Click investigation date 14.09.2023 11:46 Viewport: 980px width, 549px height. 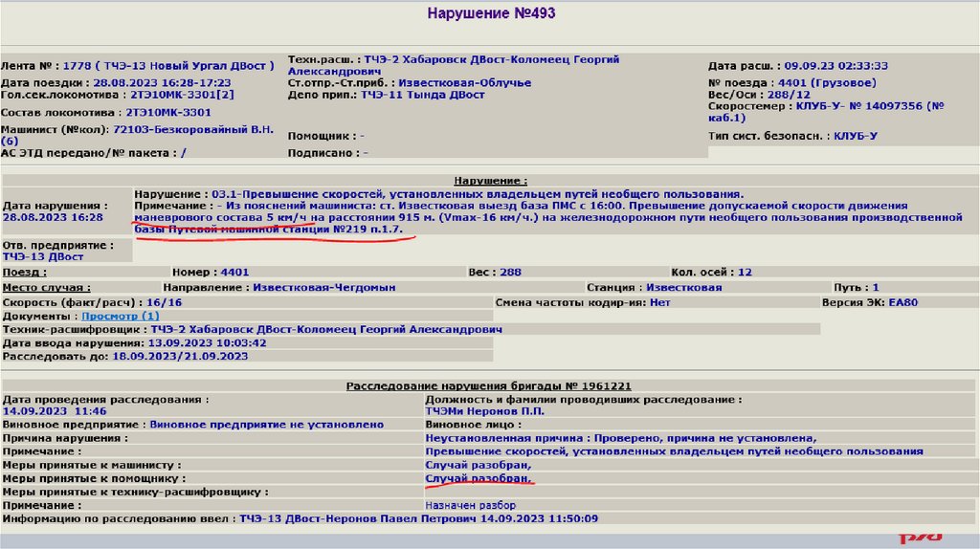pyautogui.click(x=55, y=411)
